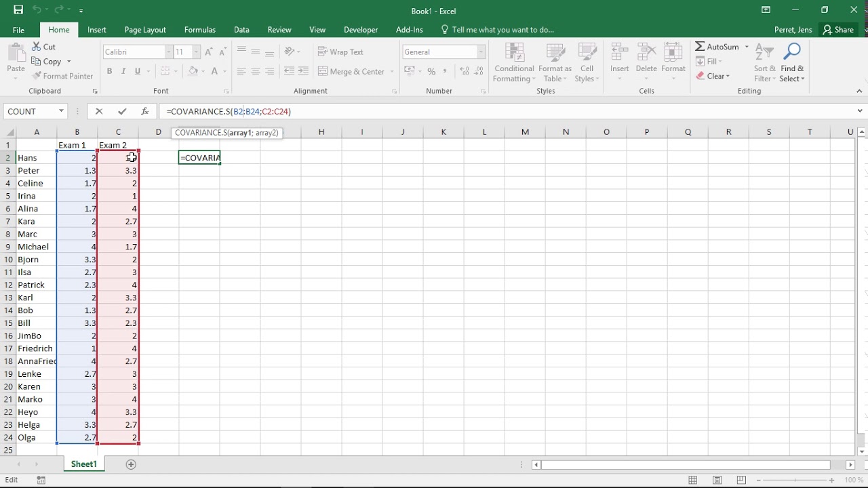Toggle Top Align
Screen dimensions: 868x488
click(x=241, y=52)
